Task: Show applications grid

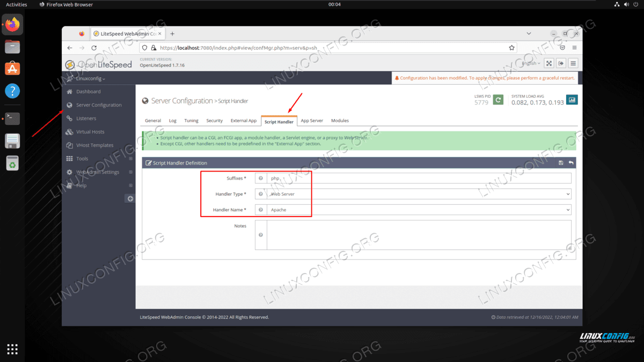Action: coord(12,349)
